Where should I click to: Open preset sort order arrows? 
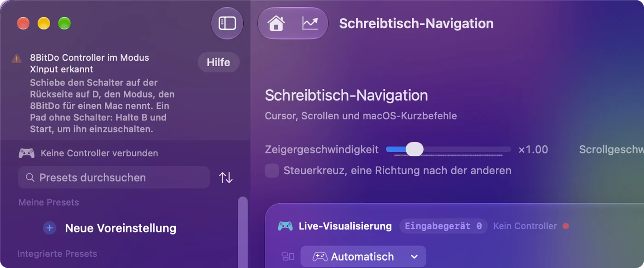[x=225, y=177]
